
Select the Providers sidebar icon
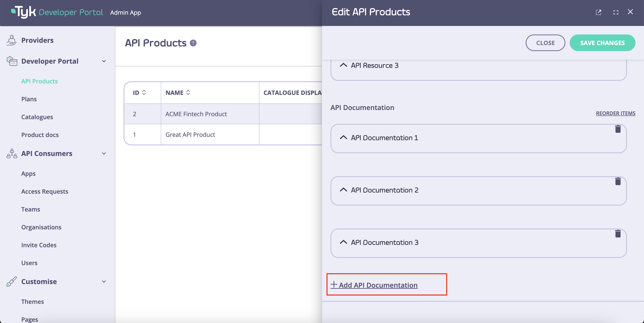click(x=11, y=40)
